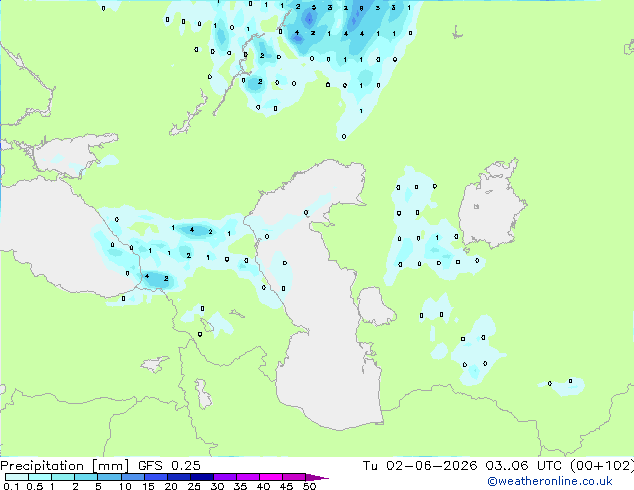Click the "10" legend scale label
634x490 pixels.
pyautogui.click(x=125, y=486)
